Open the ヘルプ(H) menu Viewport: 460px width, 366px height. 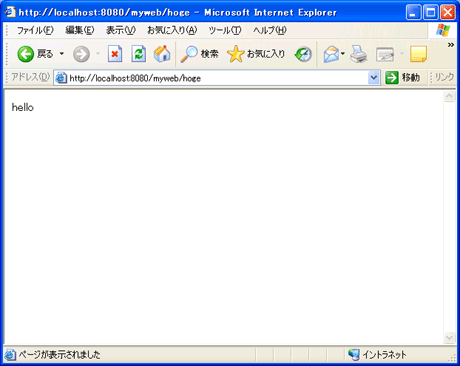click(x=270, y=30)
